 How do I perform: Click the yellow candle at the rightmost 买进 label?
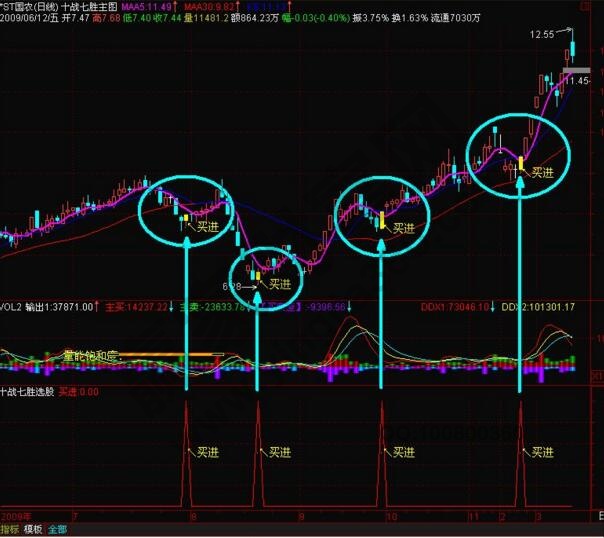tap(520, 163)
